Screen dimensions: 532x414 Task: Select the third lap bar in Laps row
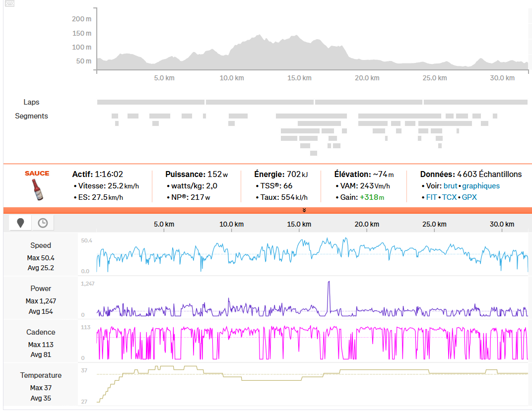[369, 102]
